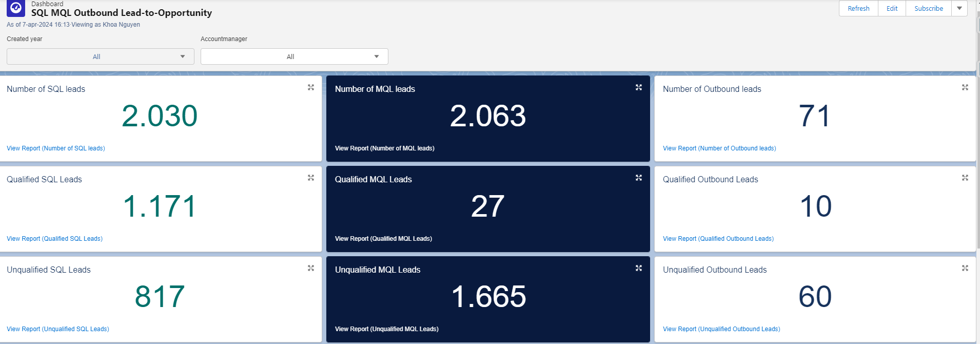Open more actions arrow beside Subscribe
This screenshot has height=344, width=980.
point(959,8)
